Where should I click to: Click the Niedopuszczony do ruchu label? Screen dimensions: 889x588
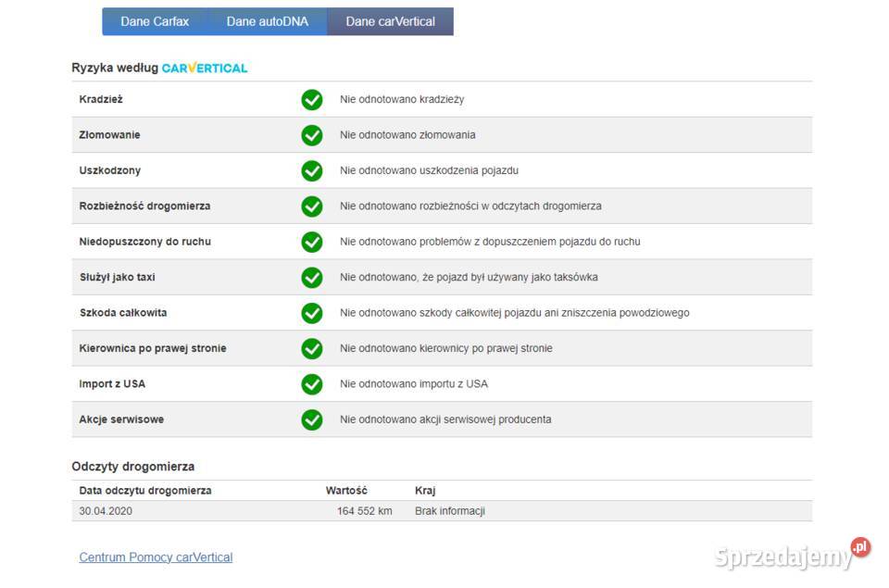(145, 242)
